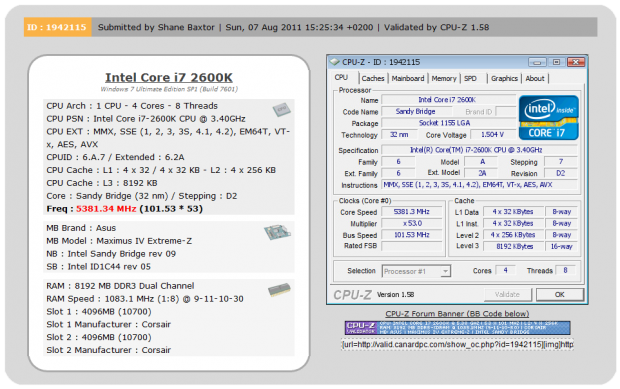Click the Level 2 4 x 256 KBytes value
This screenshot has height=389, width=620.
pyautogui.click(x=513, y=235)
